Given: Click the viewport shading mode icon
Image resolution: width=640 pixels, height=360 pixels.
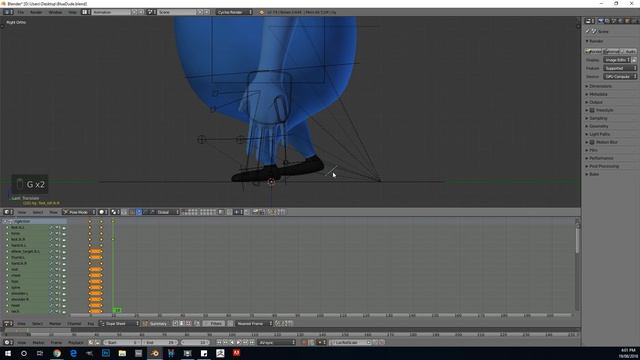Looking at the screenshot, I should [x=103, y=212].
